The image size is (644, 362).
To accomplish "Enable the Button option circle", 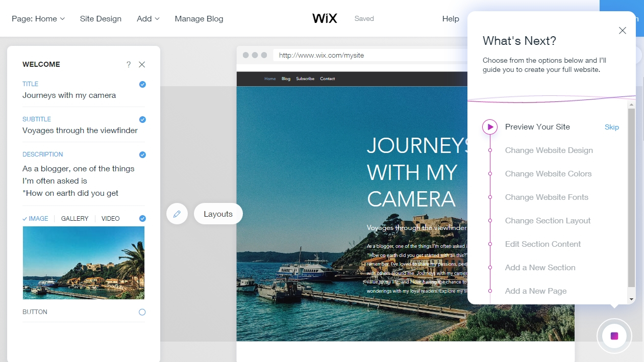I will pos(142,312).
